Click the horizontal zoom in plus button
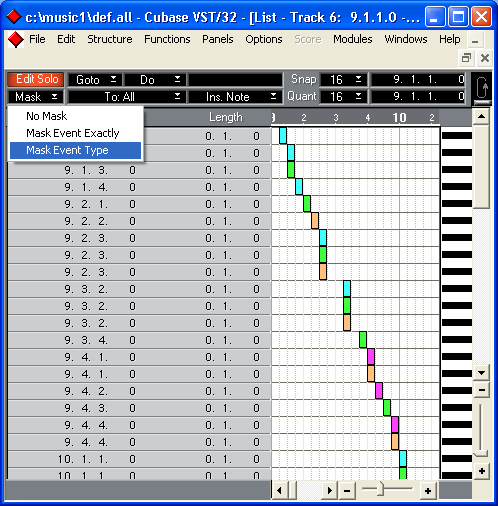The height and width of the screenshot is (506, 498). (428, 491)
